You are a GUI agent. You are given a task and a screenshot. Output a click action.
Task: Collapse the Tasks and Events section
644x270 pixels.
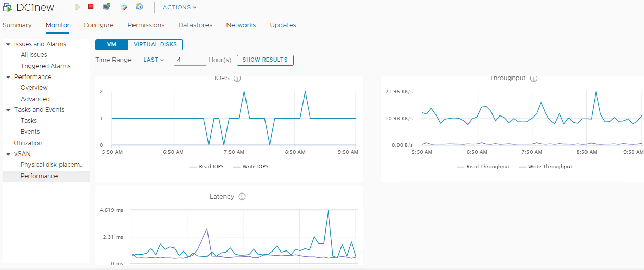(8, 110)
